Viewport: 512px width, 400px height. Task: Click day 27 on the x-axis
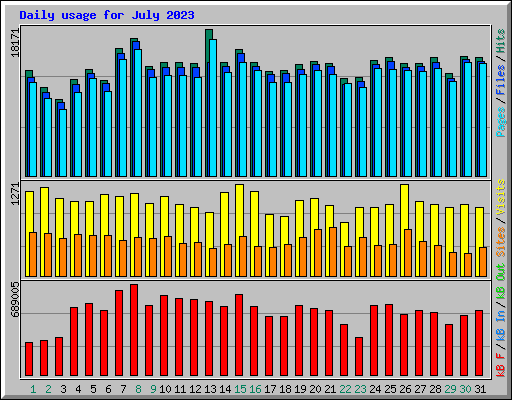click(420, 389)
